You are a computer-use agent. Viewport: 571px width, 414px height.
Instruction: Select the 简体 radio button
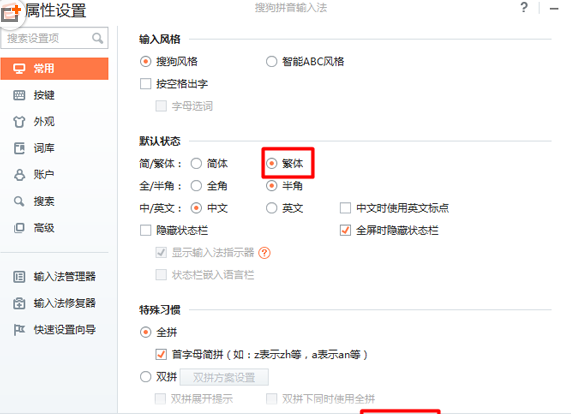(196, 163)
